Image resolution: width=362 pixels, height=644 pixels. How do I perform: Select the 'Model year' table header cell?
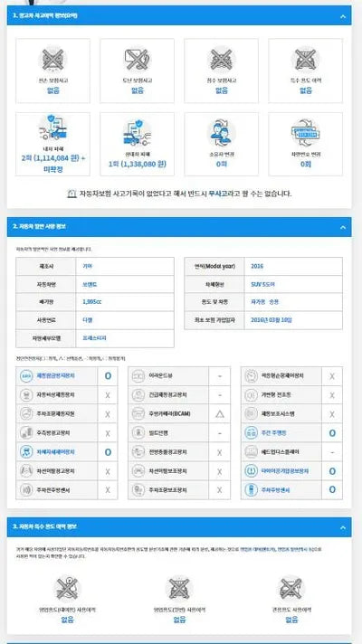point(214,266)
